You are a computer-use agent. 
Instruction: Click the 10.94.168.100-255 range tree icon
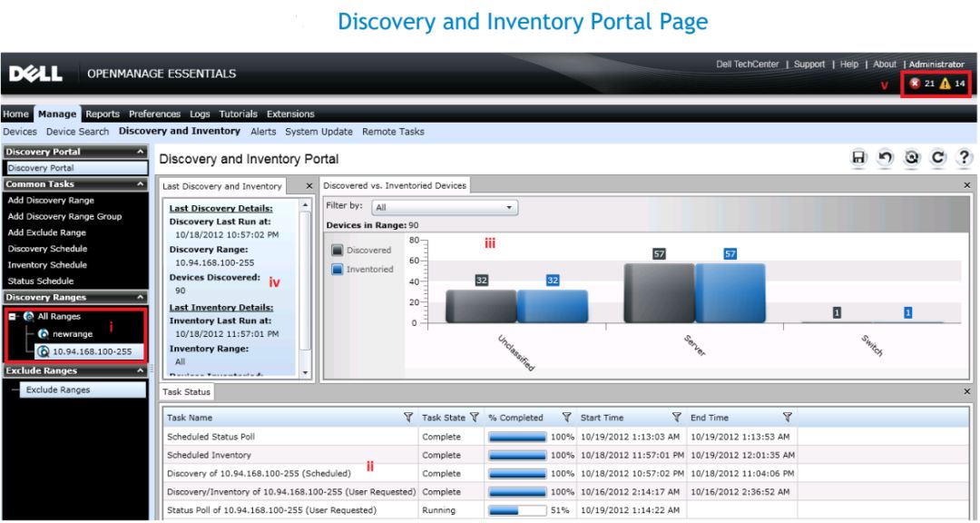[44, 351]
